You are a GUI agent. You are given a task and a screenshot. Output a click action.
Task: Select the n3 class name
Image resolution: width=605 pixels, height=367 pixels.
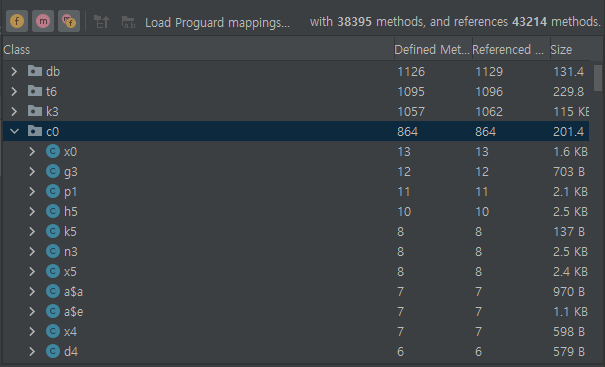pos(71,252)
